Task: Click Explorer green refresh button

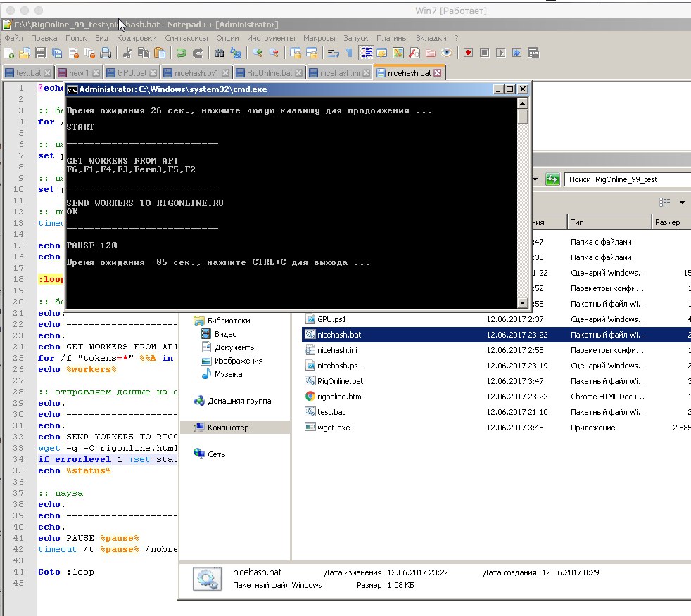Action: (552, 179)
